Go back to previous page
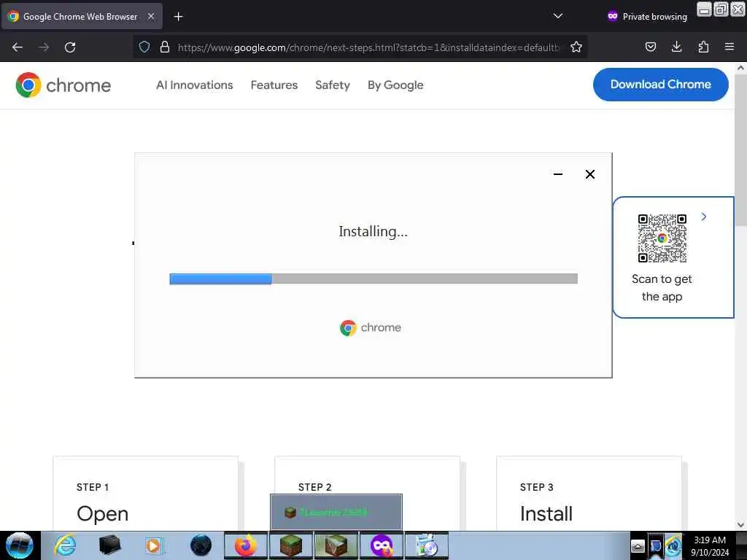The image size is (747, 560). [x=18, y=47]
